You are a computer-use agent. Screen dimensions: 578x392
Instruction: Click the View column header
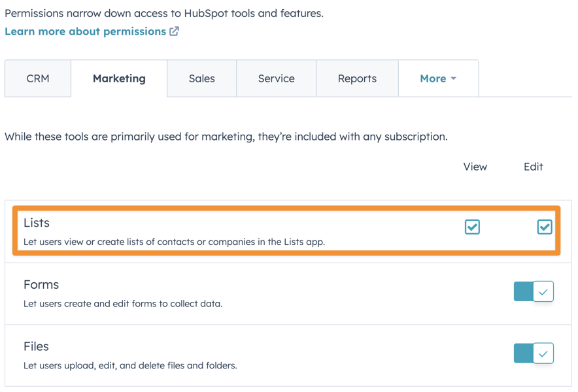475,167
